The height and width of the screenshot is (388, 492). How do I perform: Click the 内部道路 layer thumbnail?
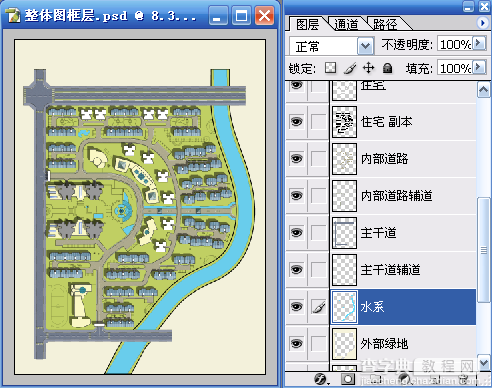click(x=344, y=159)
